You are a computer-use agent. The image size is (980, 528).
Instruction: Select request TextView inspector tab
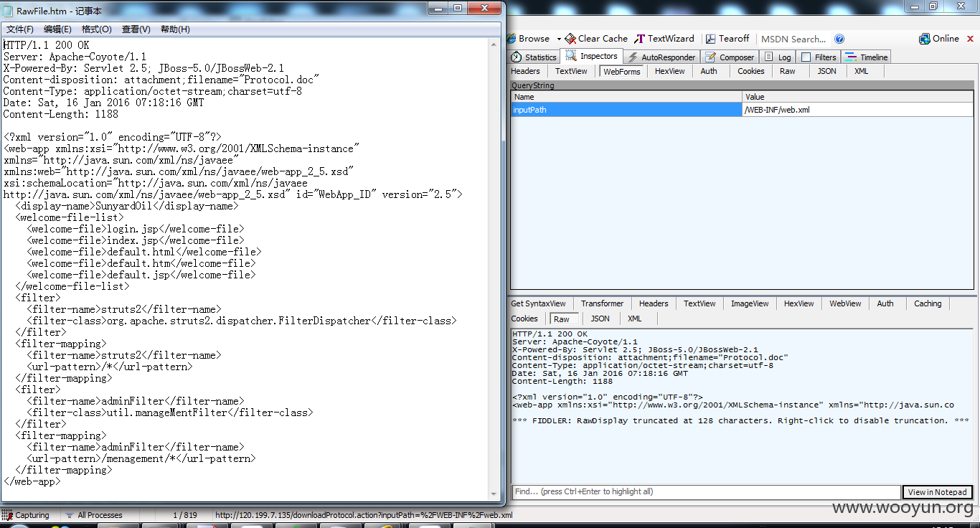(571, 71)
